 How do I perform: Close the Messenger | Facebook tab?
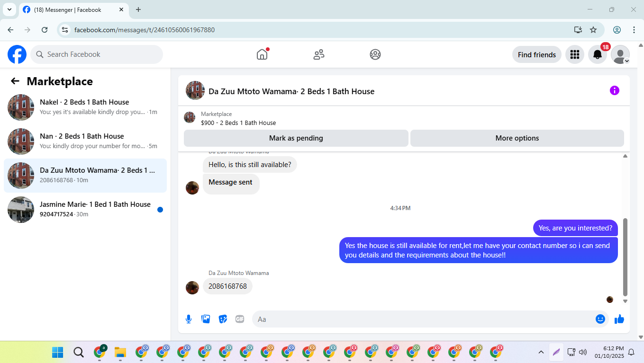click(121, 9)
